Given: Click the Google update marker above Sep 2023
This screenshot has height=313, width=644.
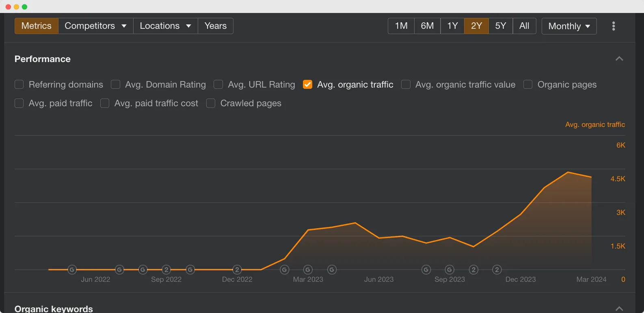Looking at the screenshot, I should coord(450,270).
